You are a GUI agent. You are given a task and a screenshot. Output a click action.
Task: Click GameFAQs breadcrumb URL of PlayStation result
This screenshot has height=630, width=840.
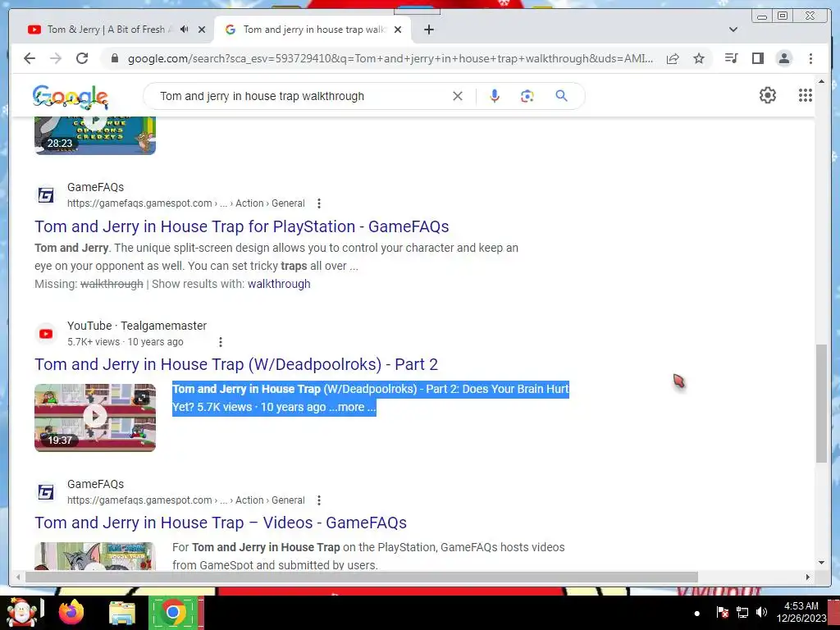click(x=186, y=203)
